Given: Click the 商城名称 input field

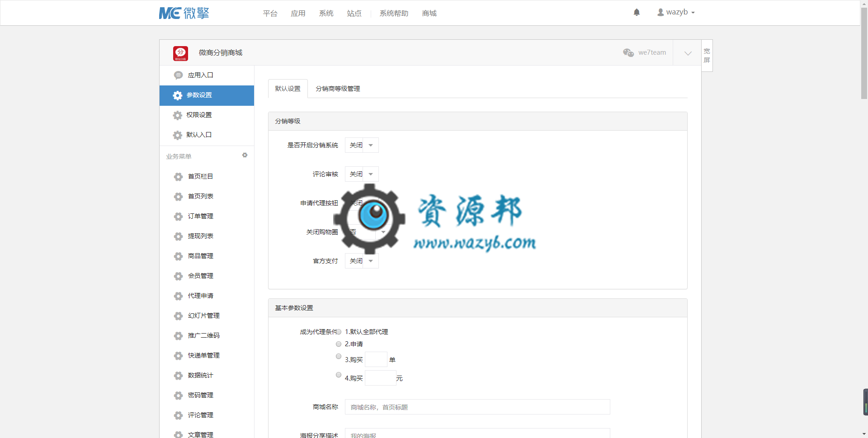Looking at the screenshot, I should (477, 407).
